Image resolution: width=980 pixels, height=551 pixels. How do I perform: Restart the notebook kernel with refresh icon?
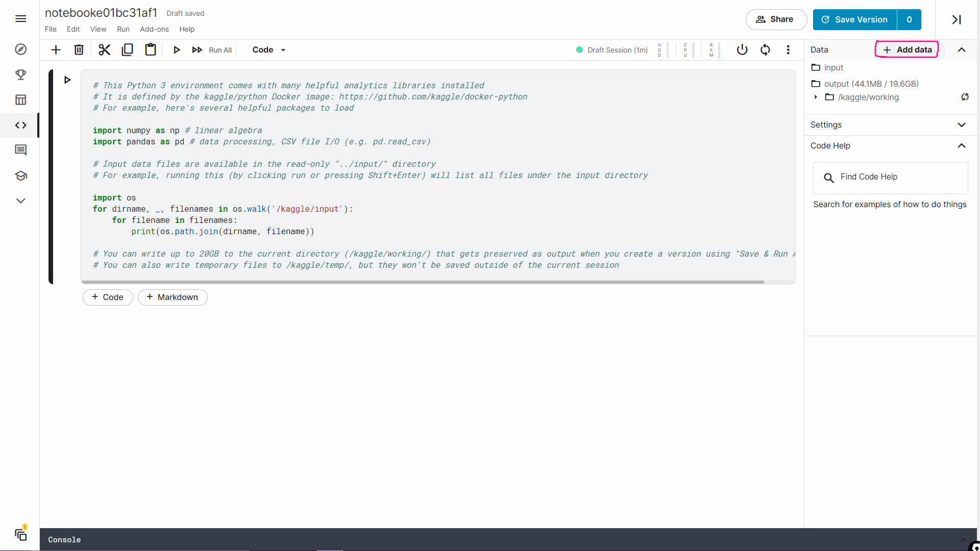[765, 49]
